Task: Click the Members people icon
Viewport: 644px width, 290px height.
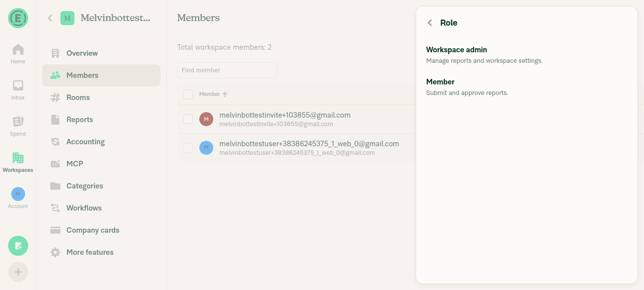Action: click(x=55, y=75)
